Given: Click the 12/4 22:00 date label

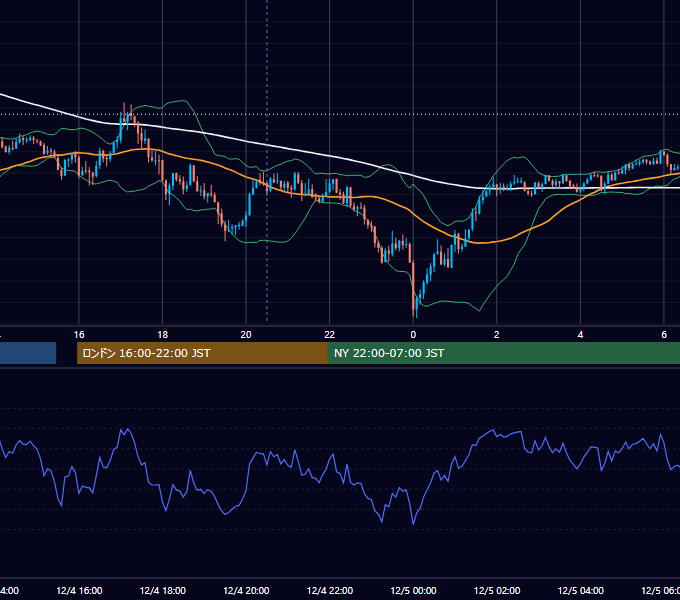Looking at the screenshot, I should pos(330,590).
